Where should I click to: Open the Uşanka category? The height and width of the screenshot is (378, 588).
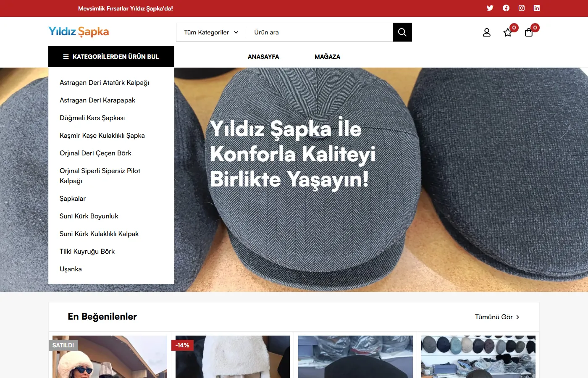coord(71,269)
